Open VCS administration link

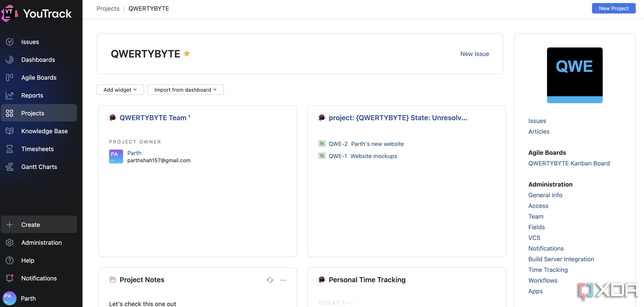pos(534,238)
